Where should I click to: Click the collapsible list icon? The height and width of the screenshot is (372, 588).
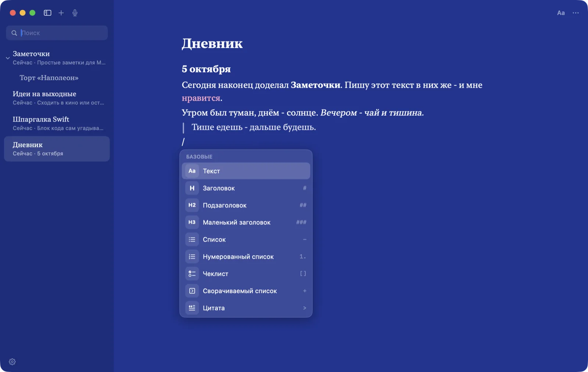click(192, 291)
